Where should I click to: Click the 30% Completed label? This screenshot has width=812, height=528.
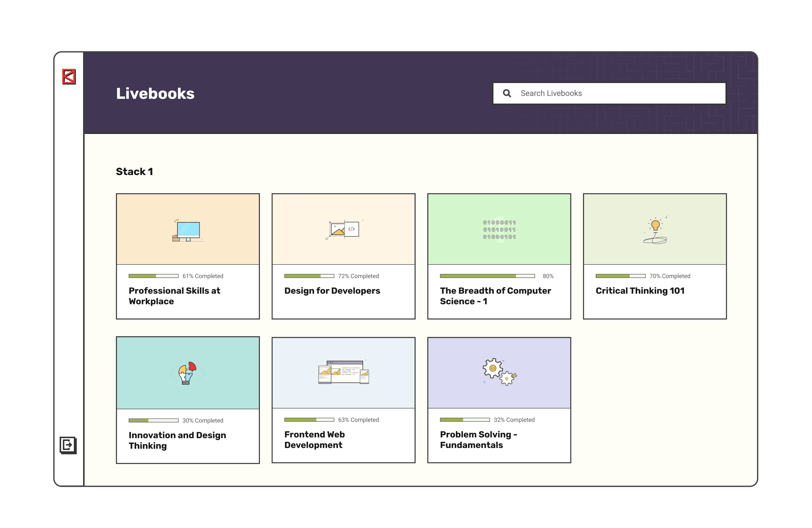pyautogui.click(x=203, y=421)
